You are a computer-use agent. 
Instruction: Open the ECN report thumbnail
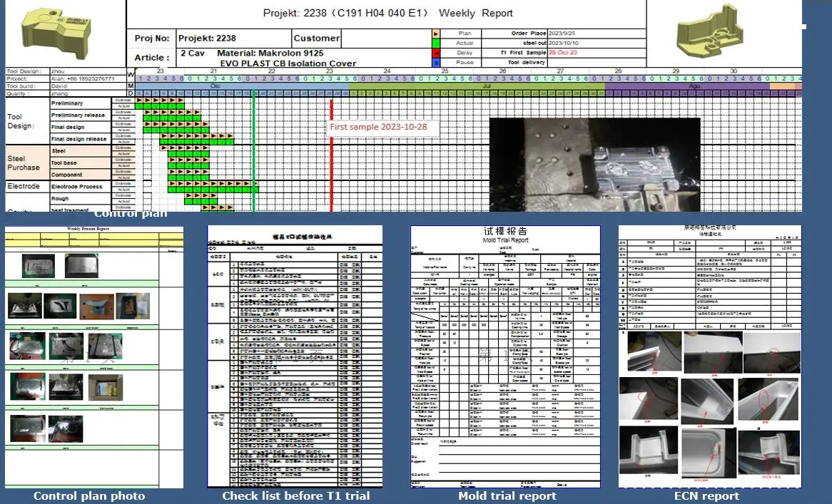click(x=710, y=356)
